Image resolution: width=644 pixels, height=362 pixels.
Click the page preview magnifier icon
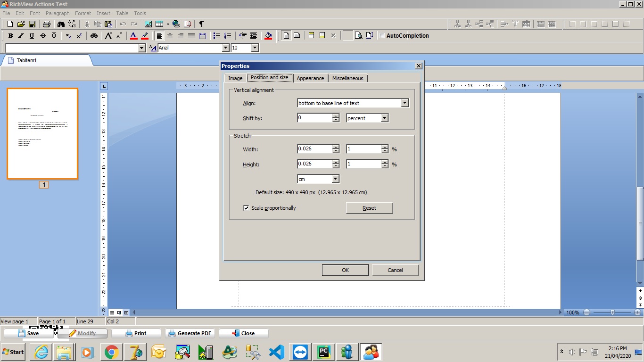358,36
